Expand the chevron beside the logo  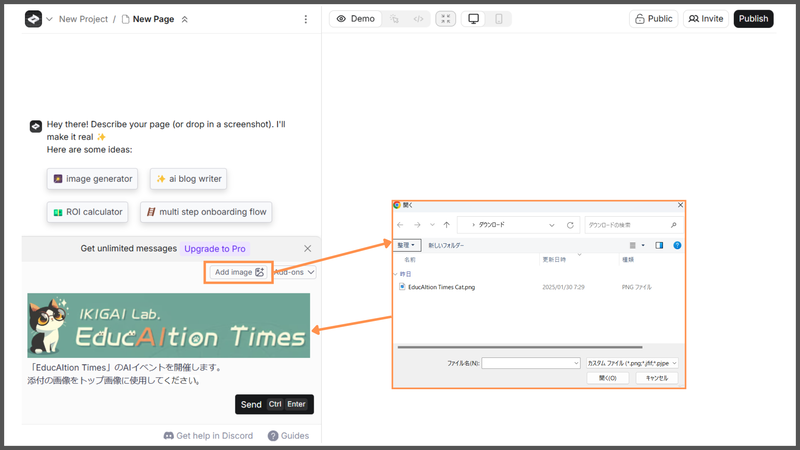point(49,19)
